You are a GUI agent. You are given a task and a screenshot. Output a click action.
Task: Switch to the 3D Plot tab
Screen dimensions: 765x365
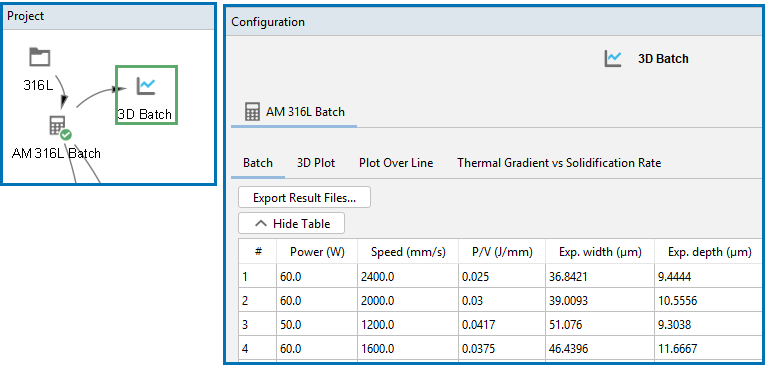316,163
